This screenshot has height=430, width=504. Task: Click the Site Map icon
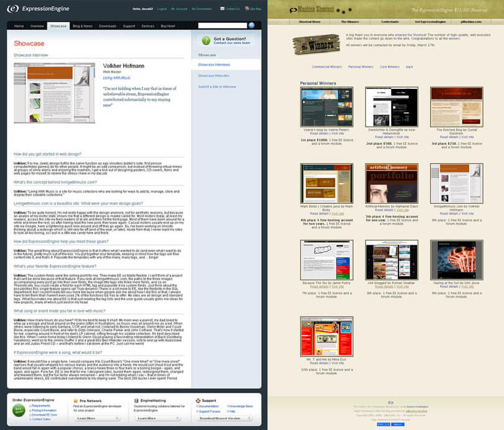[x=246, y=9]
